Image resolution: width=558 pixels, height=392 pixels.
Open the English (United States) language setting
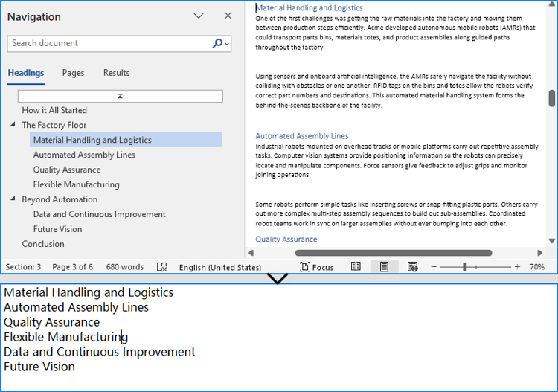(x=219, y=267)
